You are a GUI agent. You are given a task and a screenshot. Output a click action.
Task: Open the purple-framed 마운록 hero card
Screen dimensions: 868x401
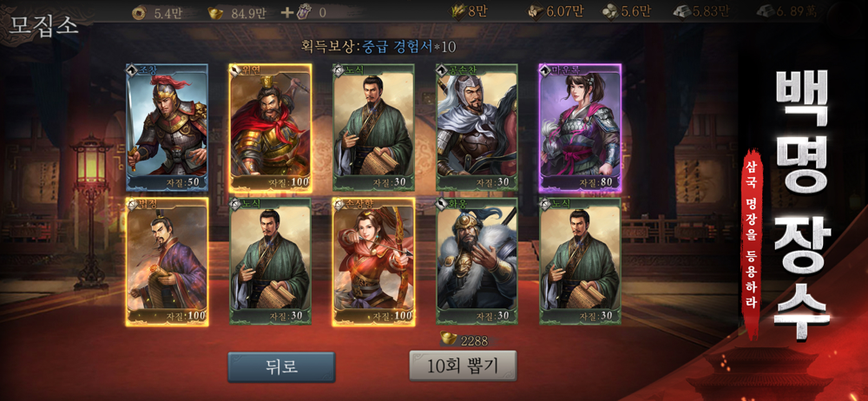point(580,128)
